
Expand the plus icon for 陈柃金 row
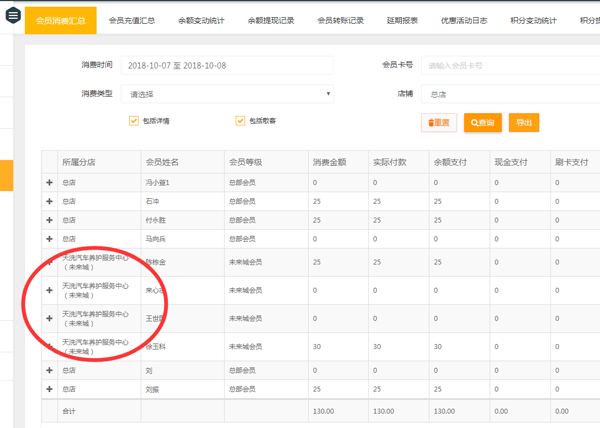click(x=50, y=262)
